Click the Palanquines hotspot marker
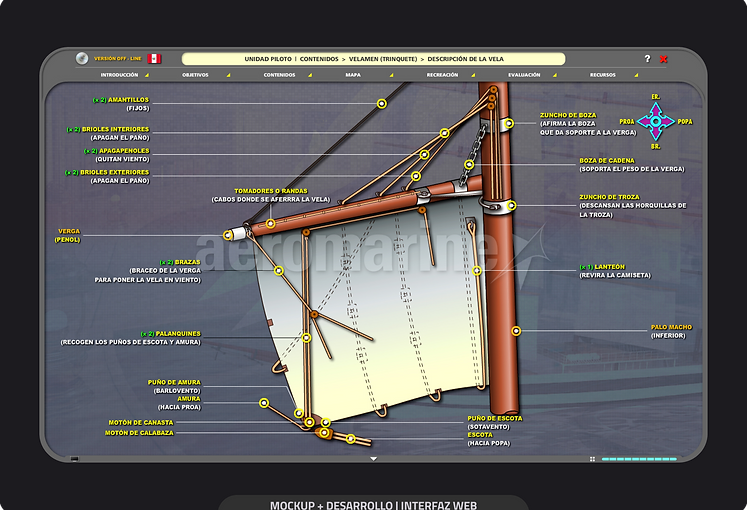 click(307, 338)
